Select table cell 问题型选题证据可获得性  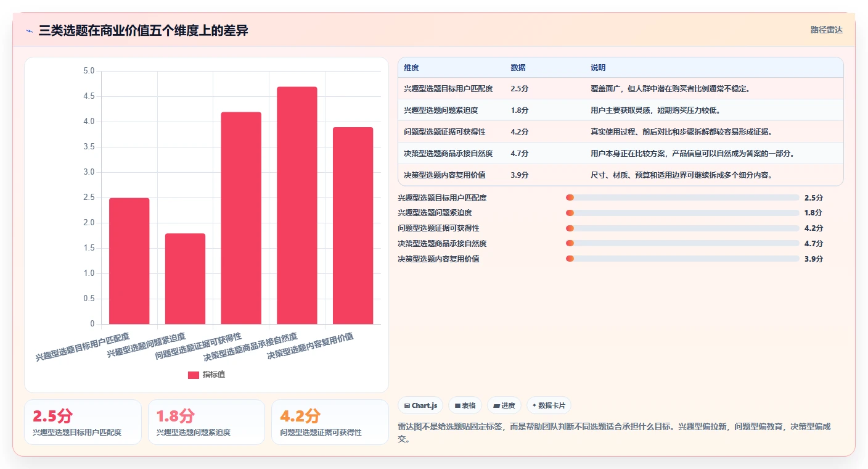point(444,132)
